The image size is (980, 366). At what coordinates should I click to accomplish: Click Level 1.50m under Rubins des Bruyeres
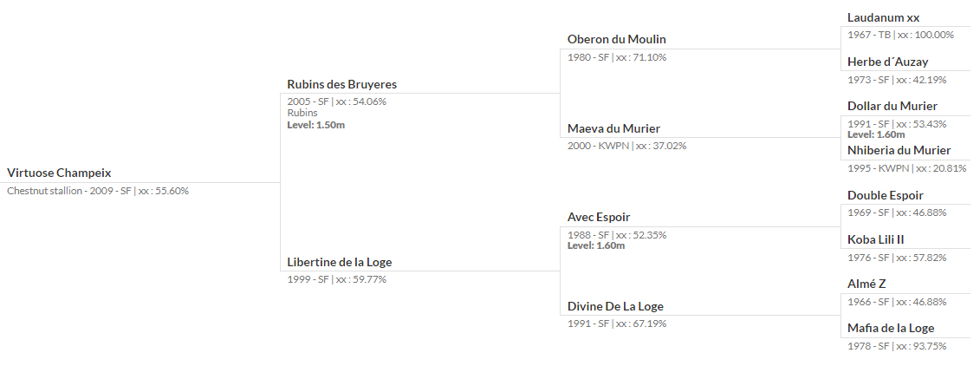click(x=315, y=125)
